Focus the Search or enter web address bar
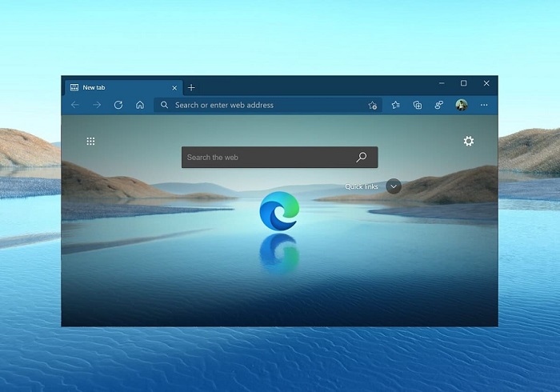This screenshot has height=392, width=560. pyautogui.click(x=268, y=105)
